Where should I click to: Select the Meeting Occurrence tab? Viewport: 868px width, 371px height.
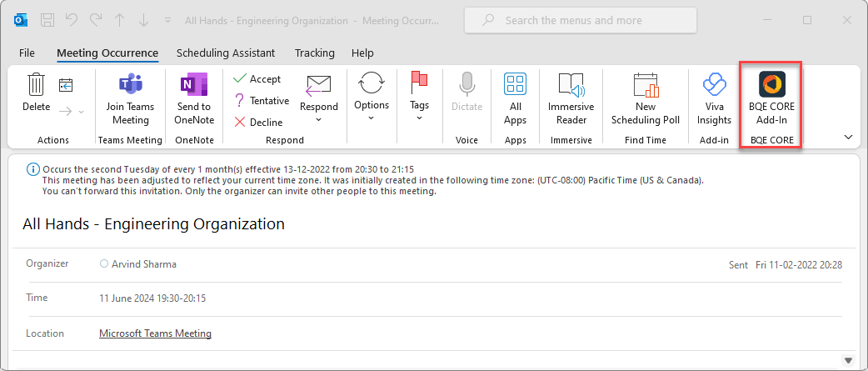(107, 53)
